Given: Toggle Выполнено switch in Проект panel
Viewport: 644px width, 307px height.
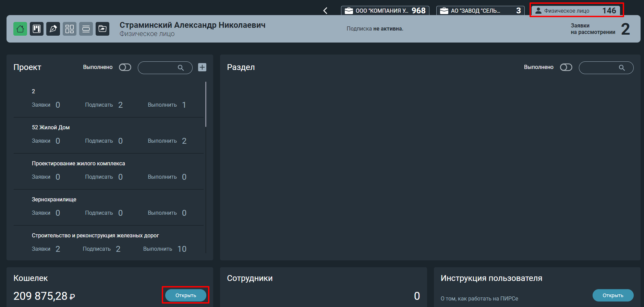Looking at the screenshot, I should tap(125, 67).
